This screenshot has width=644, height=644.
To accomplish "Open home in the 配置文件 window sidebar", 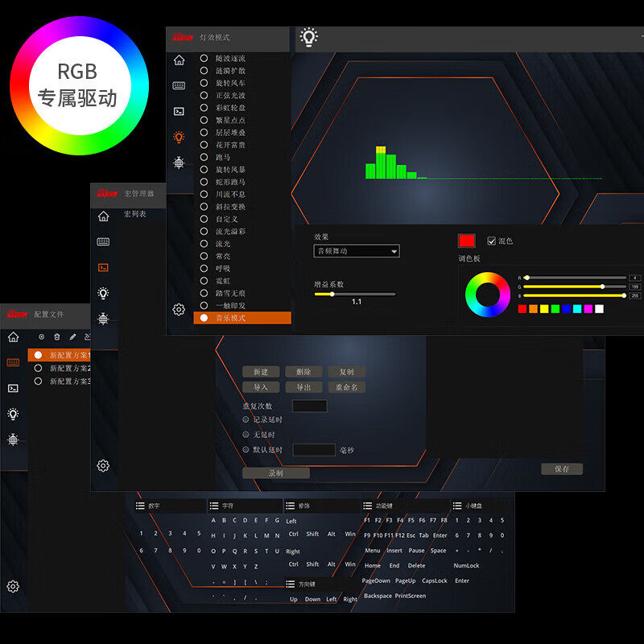I will pos(13,339).
